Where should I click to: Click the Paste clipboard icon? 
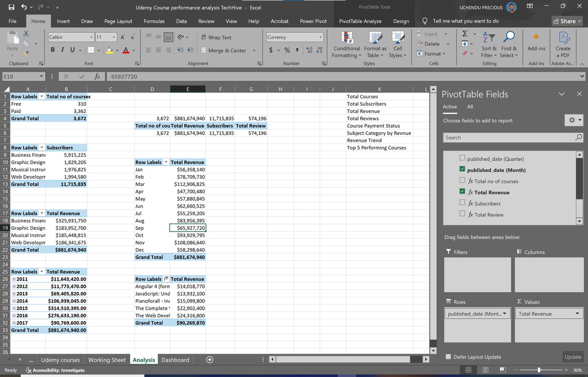pyautogui.click(x=12, y=38)
